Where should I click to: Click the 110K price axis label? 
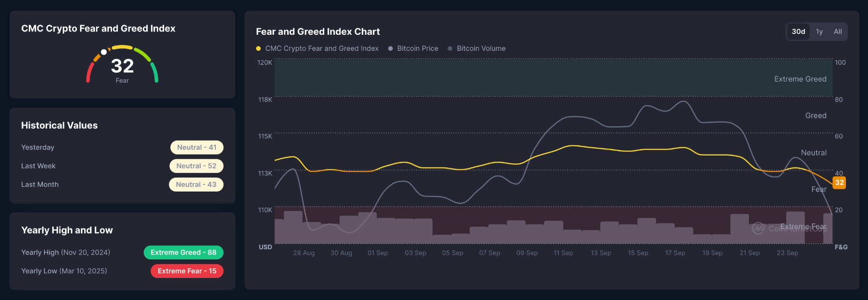pos(265,210)
